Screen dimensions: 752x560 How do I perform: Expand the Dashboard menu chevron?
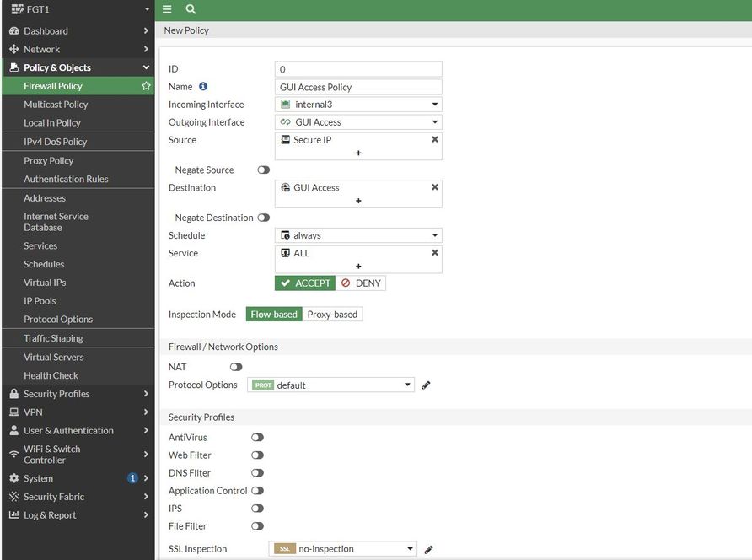point(146,30)
